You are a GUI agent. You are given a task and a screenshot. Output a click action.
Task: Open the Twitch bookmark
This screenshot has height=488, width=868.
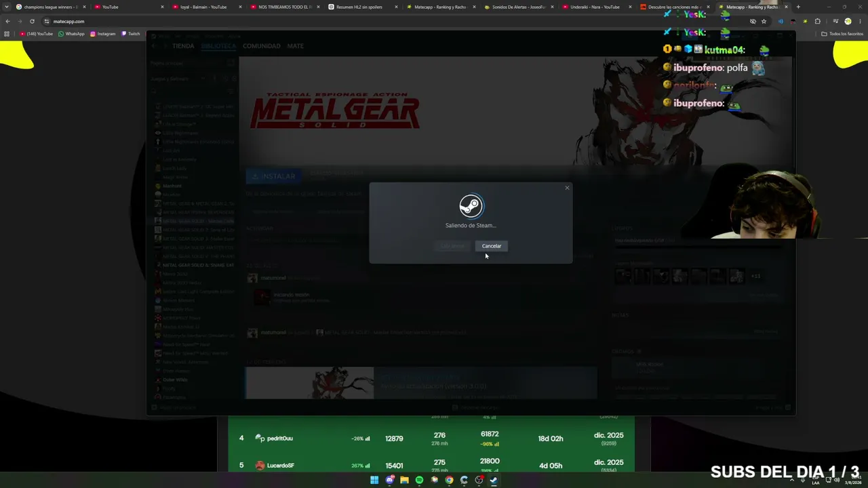click(131, 34)
